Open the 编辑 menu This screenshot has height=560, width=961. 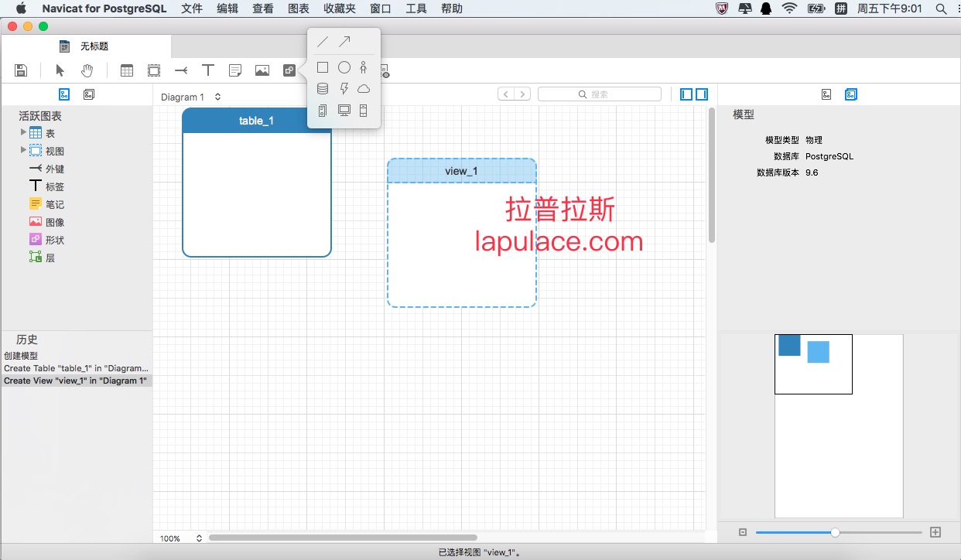tap(227, 9)
